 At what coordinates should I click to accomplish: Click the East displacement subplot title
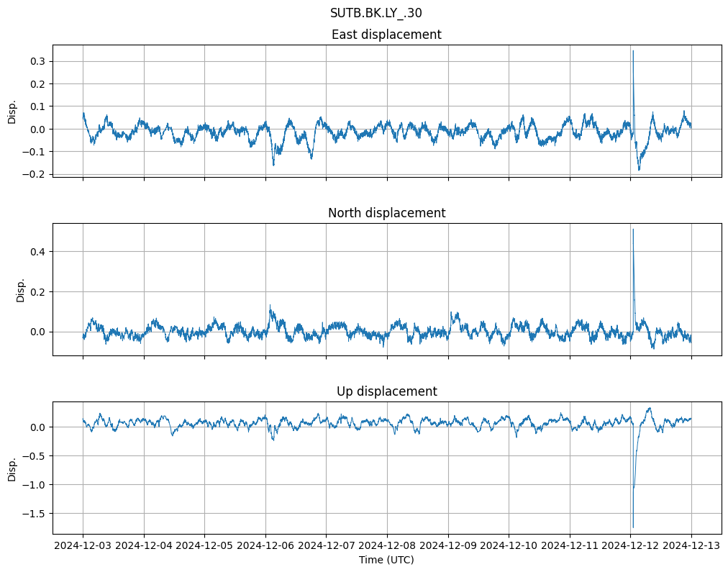386,35
